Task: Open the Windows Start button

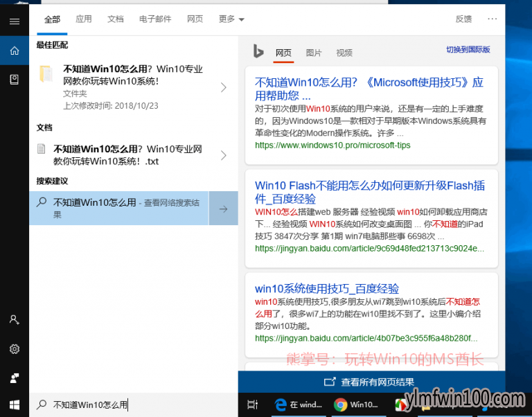Action: click(15, 405)
